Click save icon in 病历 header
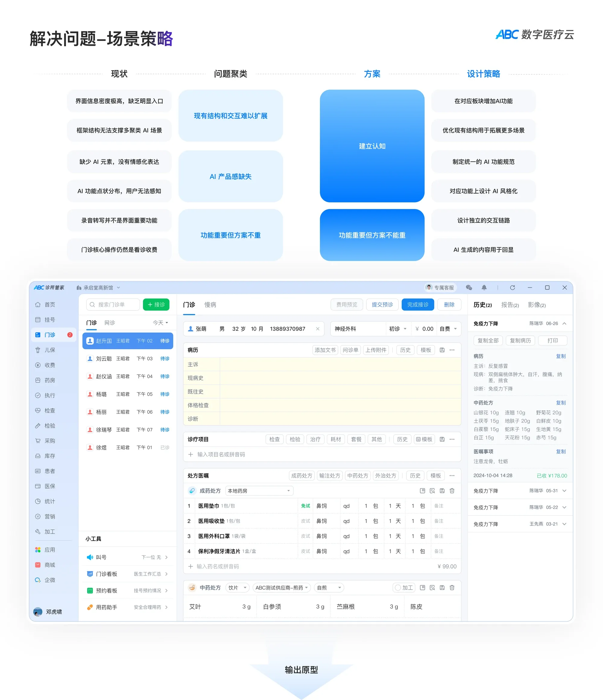 click(x=442, y=350)
